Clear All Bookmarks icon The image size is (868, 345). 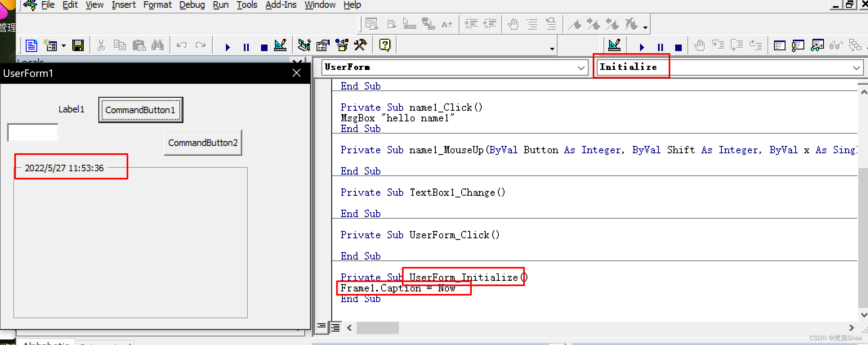[631, 25]
